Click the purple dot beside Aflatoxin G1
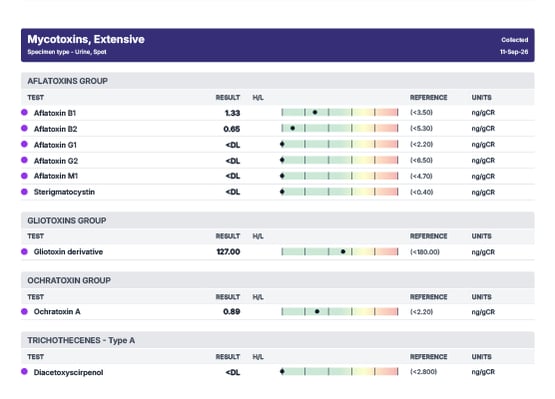Screen dimensions: 555x399 tap(24, 144)
